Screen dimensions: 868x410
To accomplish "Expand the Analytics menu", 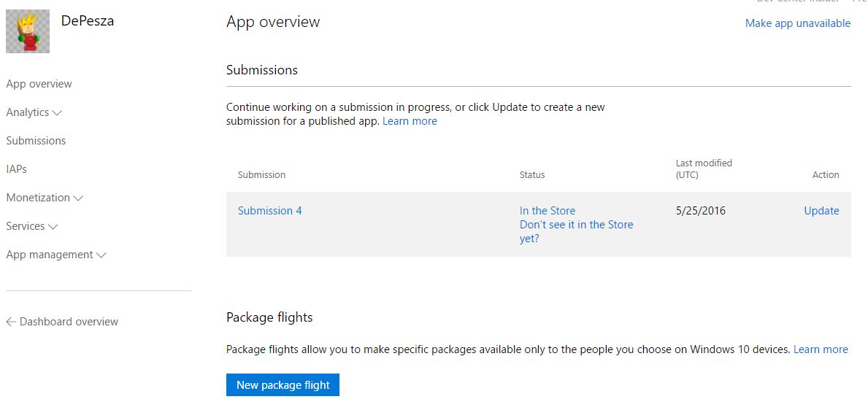I will click(x=34, y=112).
